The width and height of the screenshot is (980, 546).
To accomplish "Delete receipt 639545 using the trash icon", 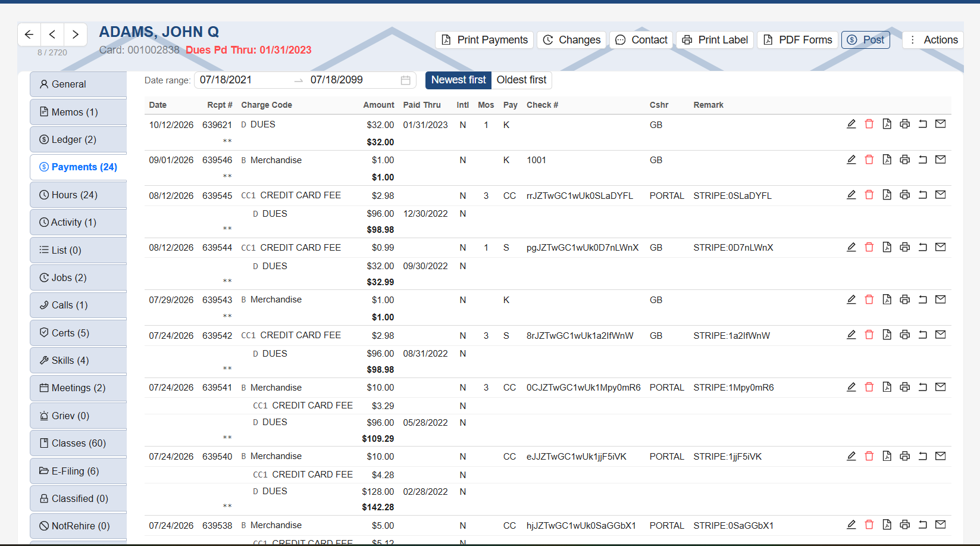I will (869, 195).
